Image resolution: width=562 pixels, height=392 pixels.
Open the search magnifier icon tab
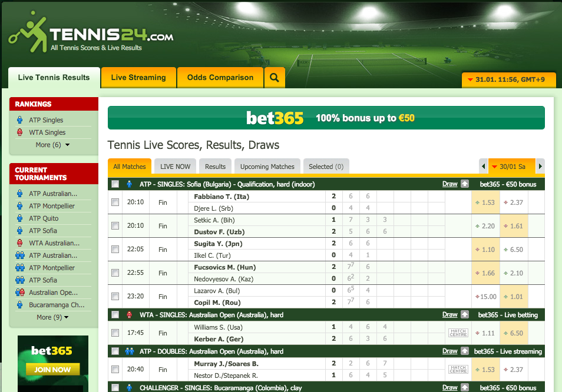[x=275, y=77]
